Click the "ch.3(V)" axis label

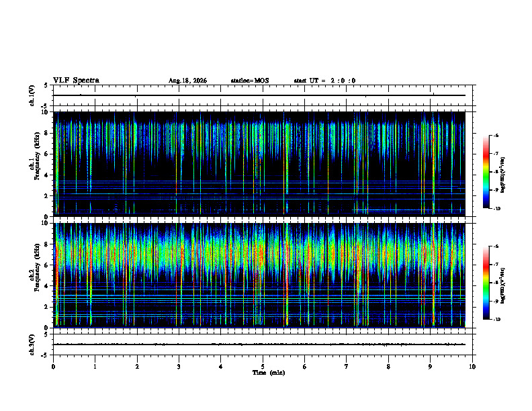click(32, 345)
